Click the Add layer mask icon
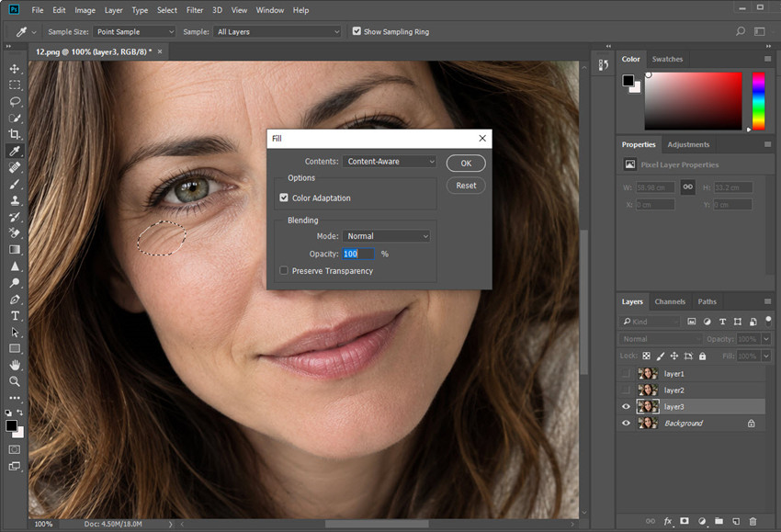Screen dimensions: 781x532 [x=685, y=521]
